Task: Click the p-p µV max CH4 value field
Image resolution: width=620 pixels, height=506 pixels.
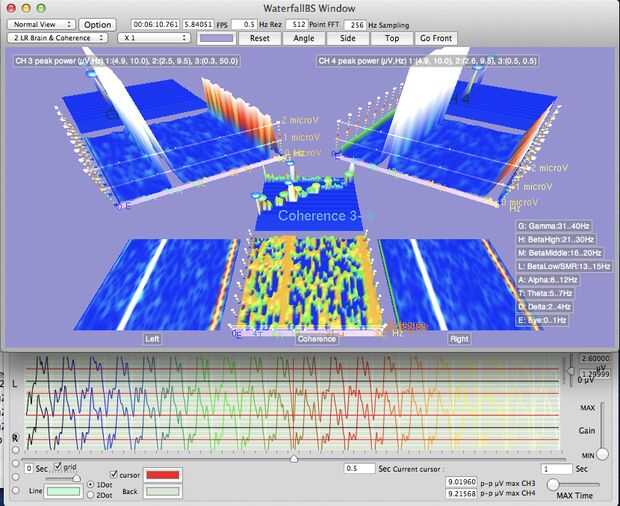Action: pos(461,493)
